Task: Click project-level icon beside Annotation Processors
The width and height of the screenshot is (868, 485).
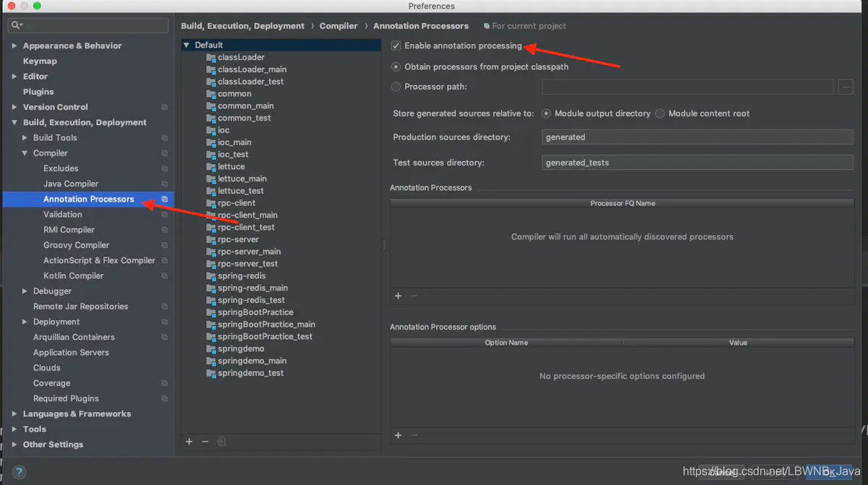Action: coord(164,199)
